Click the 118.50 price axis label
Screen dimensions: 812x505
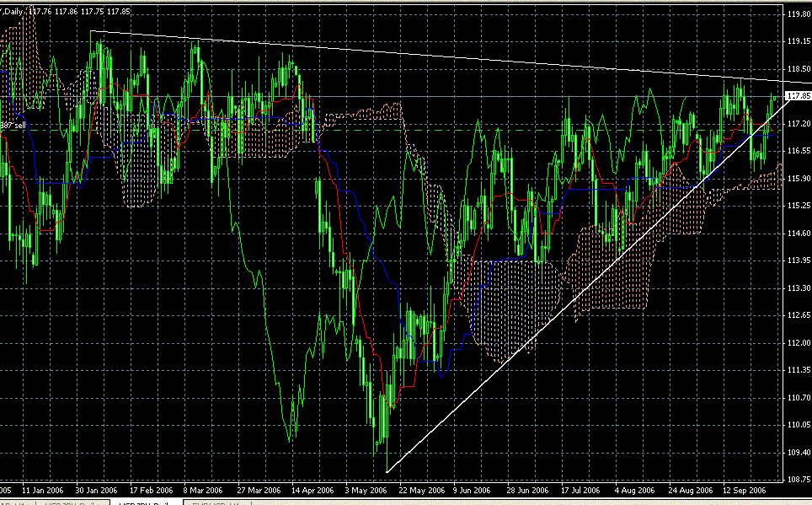(x=799, y=69)
